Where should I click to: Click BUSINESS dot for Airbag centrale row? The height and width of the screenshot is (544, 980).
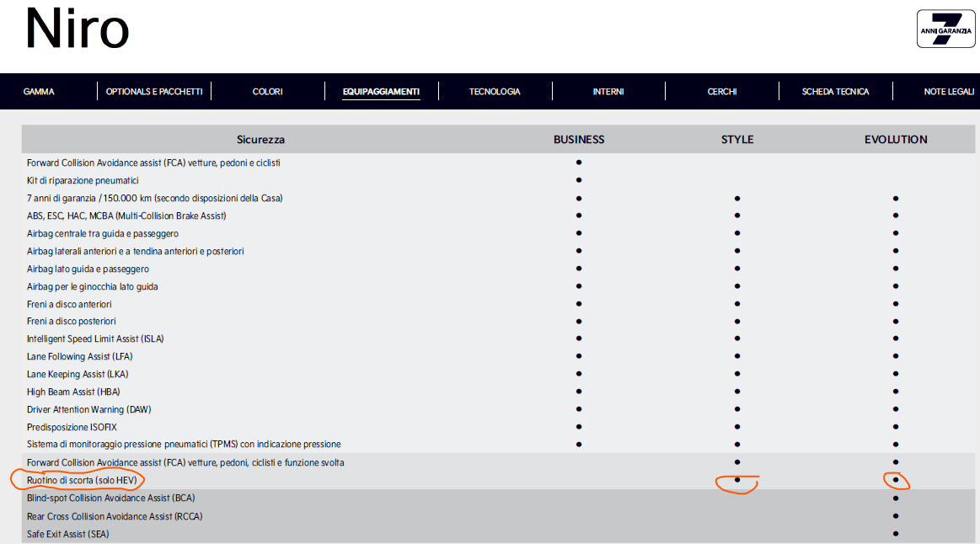click(579, 233)
